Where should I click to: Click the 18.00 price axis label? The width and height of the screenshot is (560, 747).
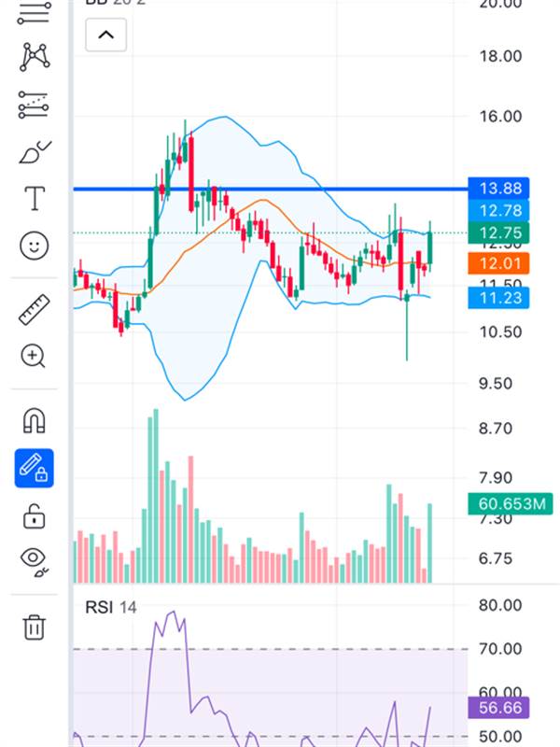pos(500,56)
